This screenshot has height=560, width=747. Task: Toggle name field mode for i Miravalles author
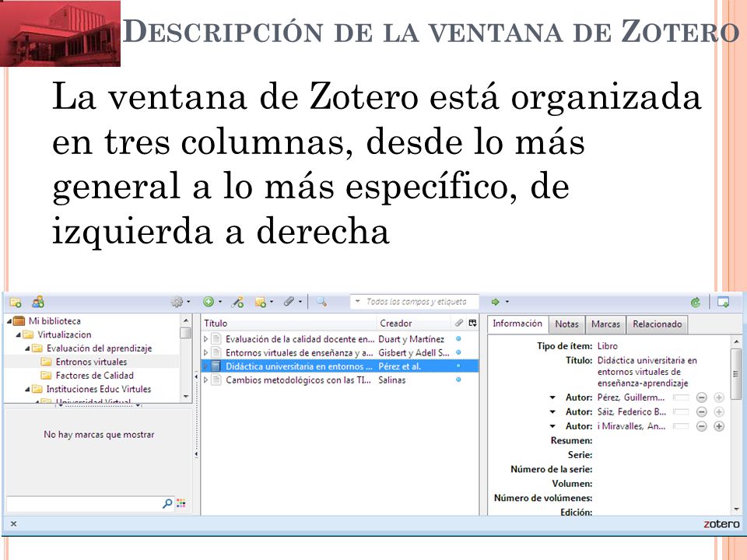coord(681,426)
